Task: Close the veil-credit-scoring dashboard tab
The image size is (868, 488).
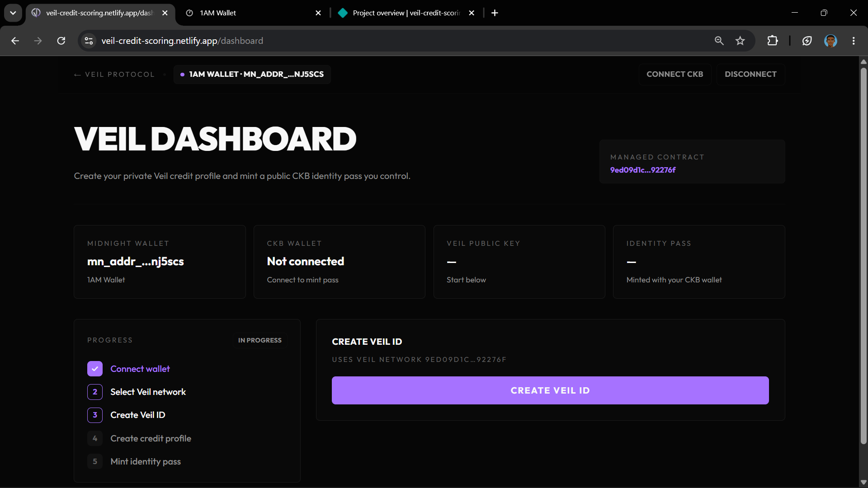Action: (165, 13)
